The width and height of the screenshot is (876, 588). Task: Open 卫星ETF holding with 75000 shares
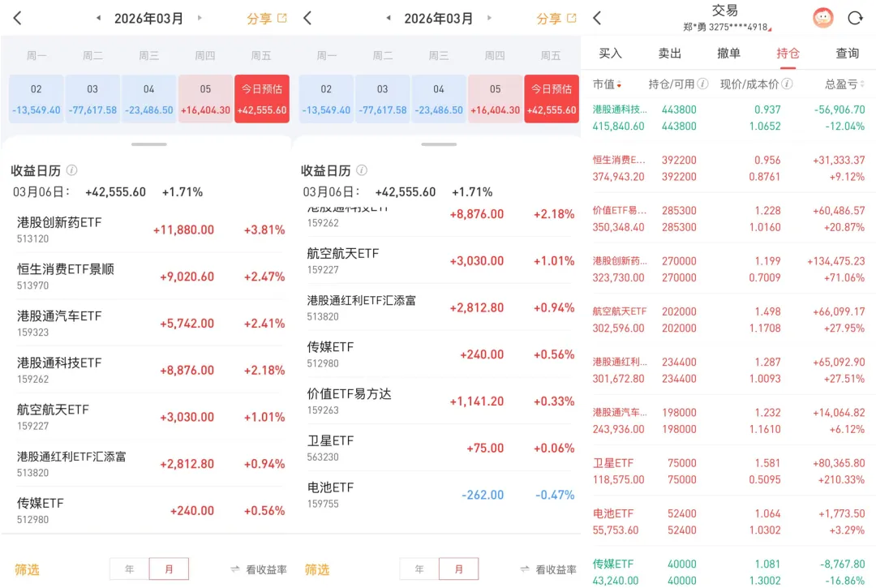pos(728,471)
